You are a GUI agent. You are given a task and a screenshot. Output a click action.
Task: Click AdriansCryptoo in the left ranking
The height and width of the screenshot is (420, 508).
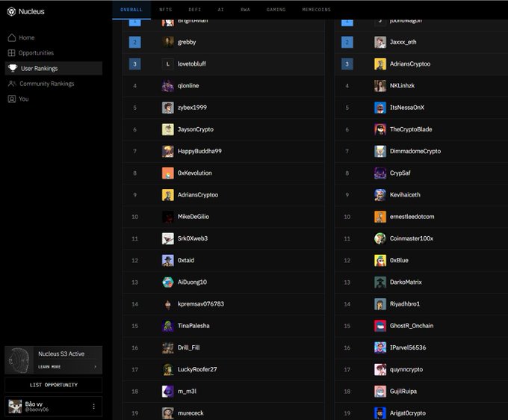click(x=198, y=195)
